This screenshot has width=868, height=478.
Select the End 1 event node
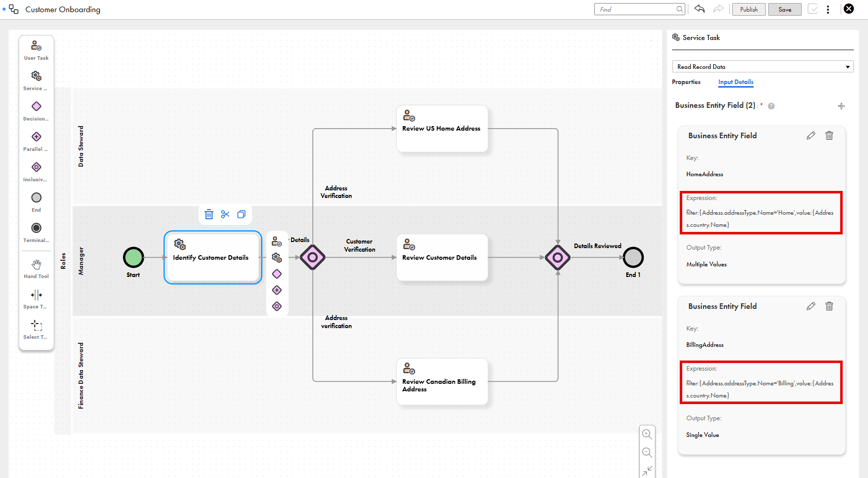pos(633,257)
